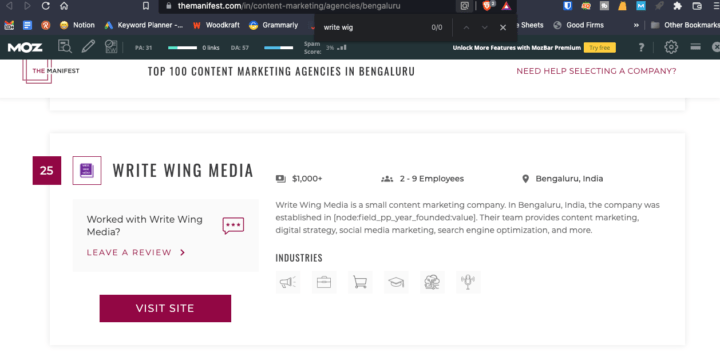720x360 pixels.
Task: Open the Brave Shields lion icon
Action: (487, 6)
